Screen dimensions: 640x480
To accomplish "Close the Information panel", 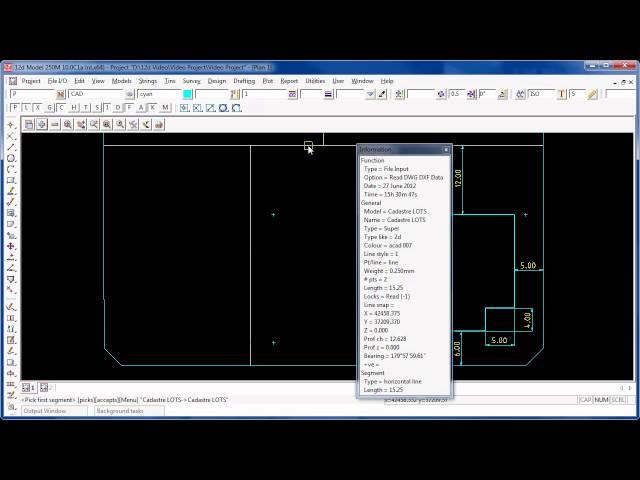I will [446, 150].
